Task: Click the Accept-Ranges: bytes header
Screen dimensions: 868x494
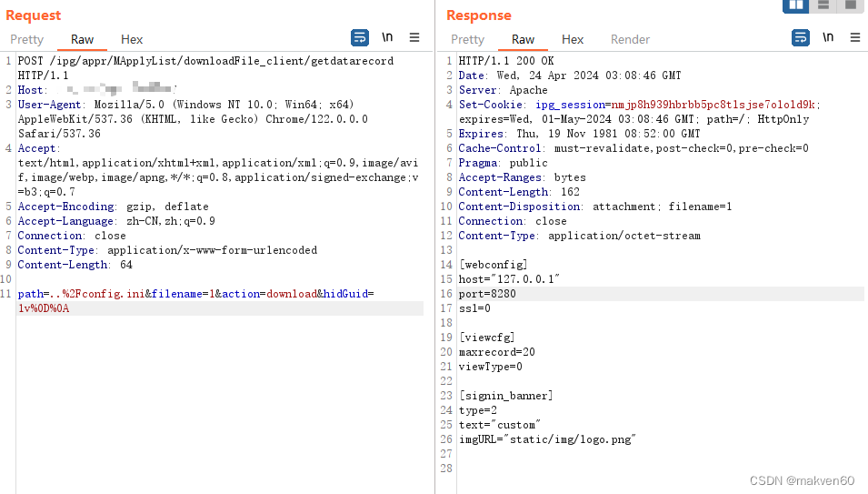Action: click(x=522, y=177)
